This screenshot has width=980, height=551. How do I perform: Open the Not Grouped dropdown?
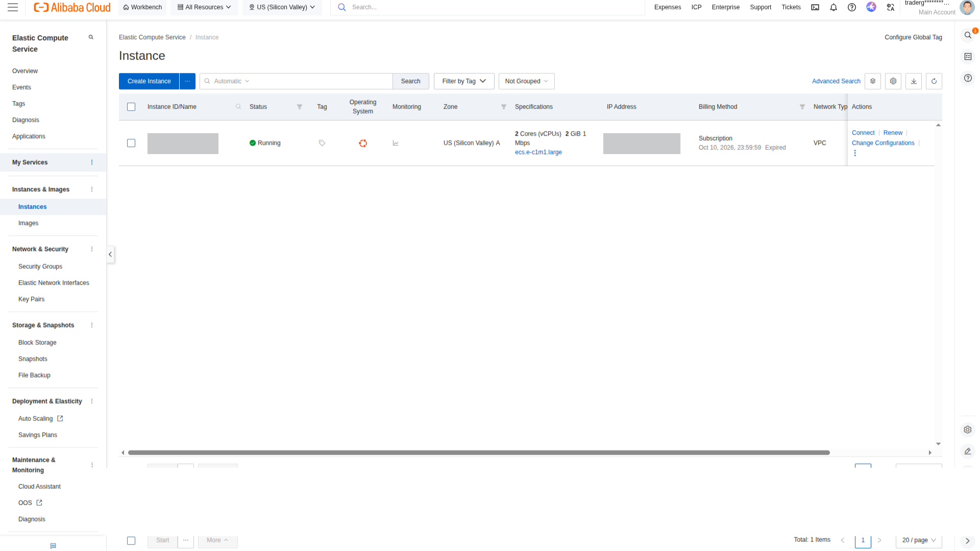pyautogui.click(x=526, y=81)
